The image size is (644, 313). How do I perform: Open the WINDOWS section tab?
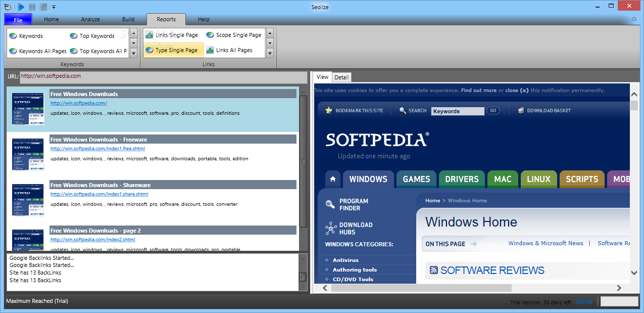(x=368, y=179)
